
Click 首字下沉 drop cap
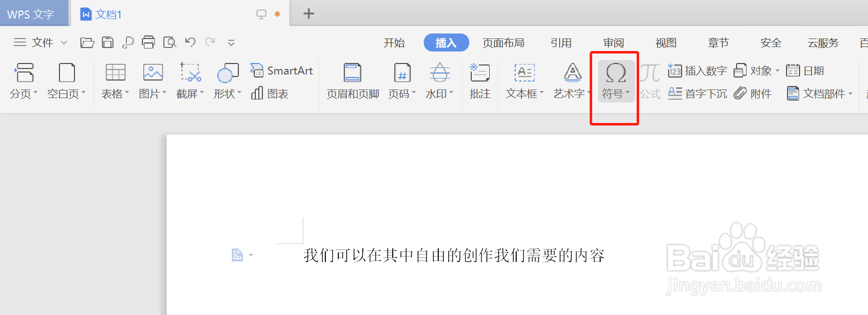point(698,93)
